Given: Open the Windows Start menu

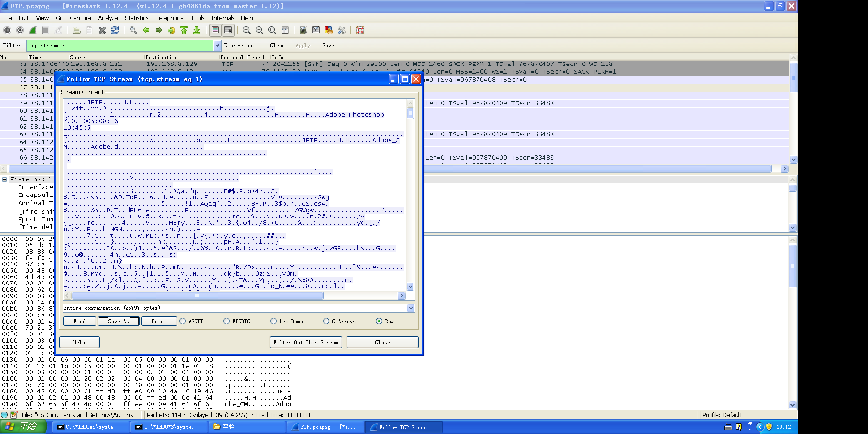Looking at the screenshot, I should 23,427.
